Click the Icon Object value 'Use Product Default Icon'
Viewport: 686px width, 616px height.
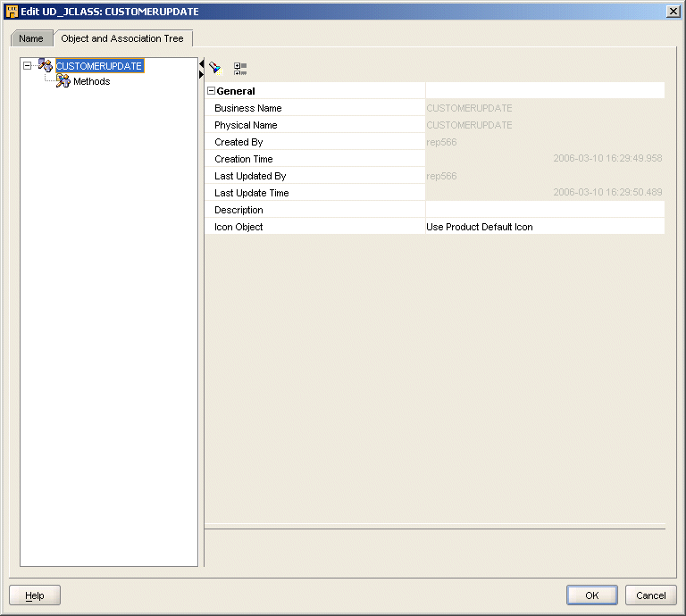click(x=479, y=227)
